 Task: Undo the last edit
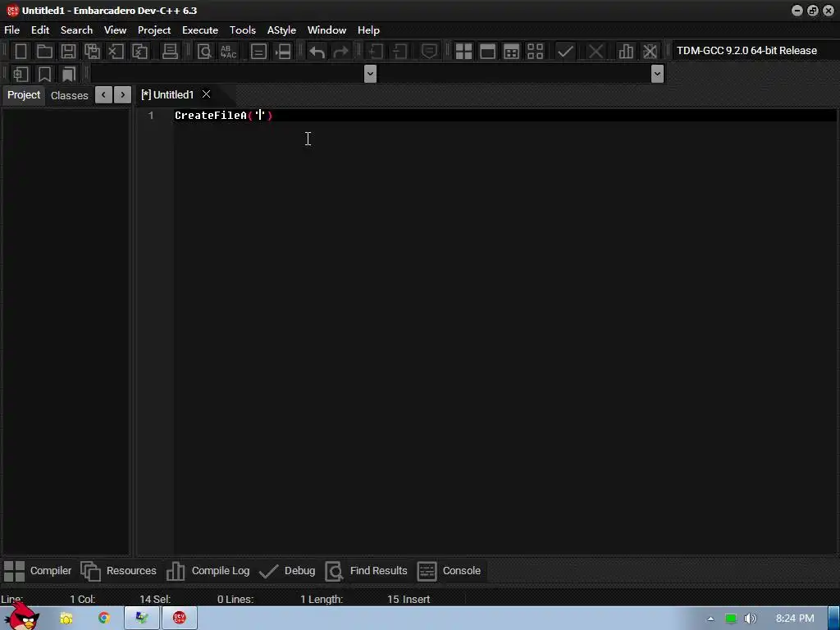[317, 52]
